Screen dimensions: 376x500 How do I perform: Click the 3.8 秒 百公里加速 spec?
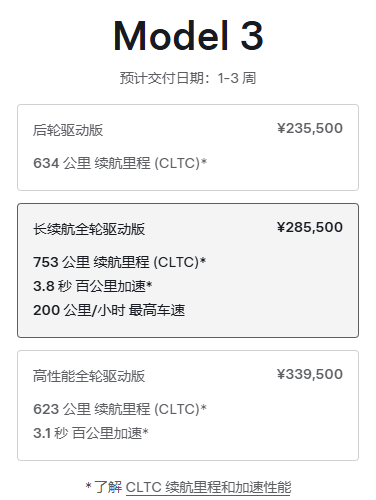pos(93,286)
